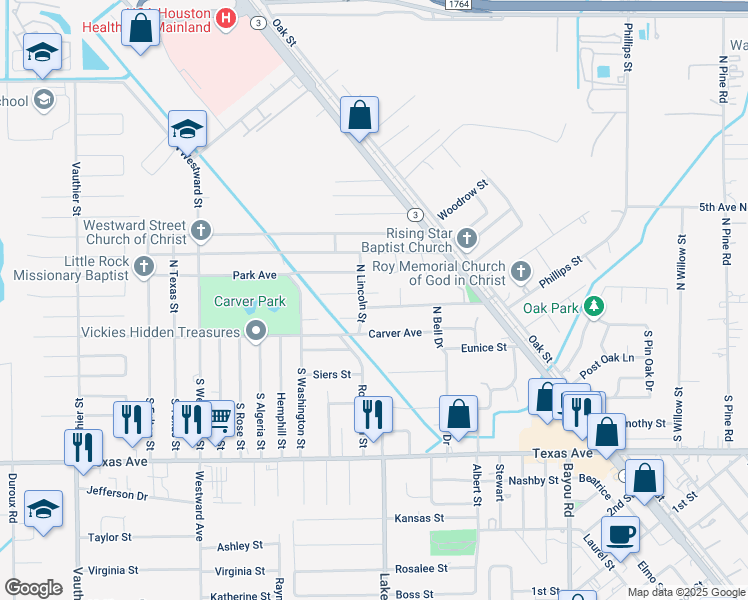Select Rising Star Baptist Church cross icon

point(467,238)
